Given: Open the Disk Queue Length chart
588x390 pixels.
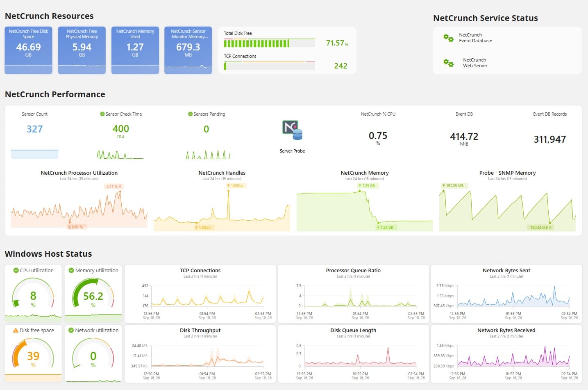Looking at the screenshot, I should (353, 354).
